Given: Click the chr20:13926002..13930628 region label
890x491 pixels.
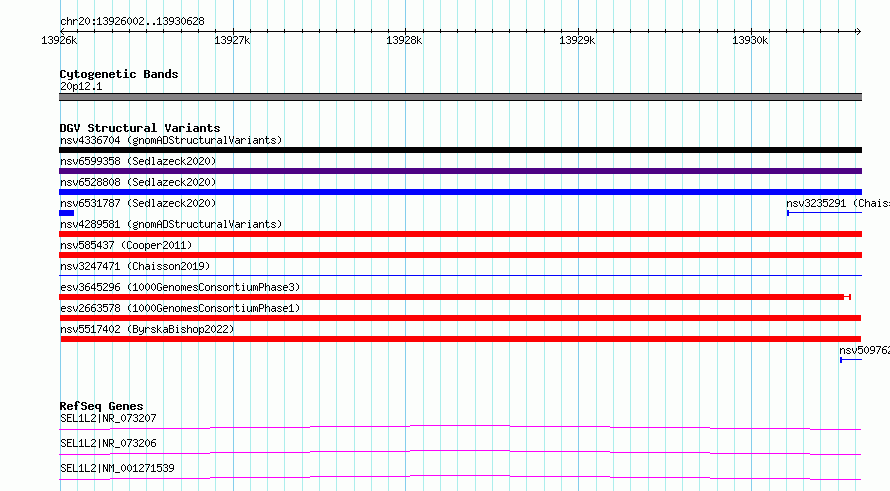Looking at the screenshot, I should coord(132,21).
